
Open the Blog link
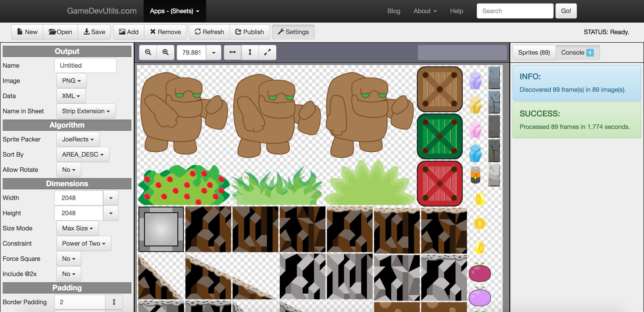[x=394, y=11]
